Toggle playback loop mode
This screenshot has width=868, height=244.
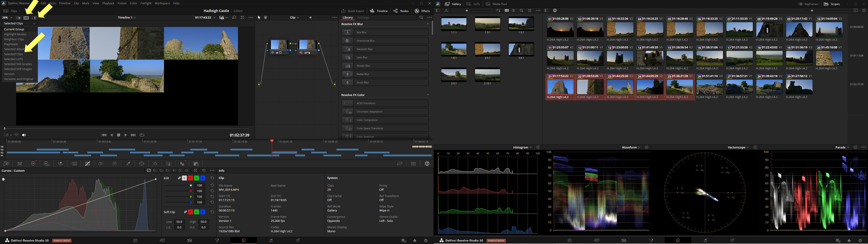tap(142, 135)
